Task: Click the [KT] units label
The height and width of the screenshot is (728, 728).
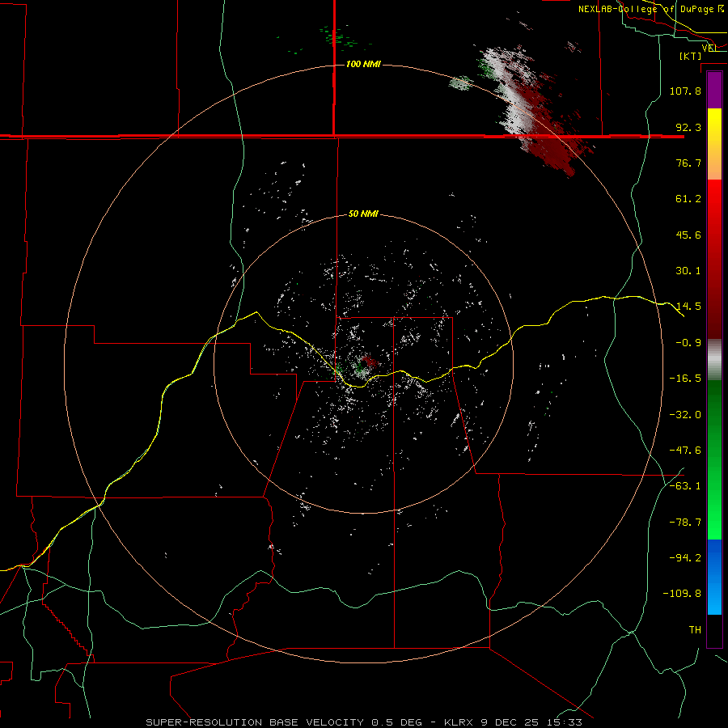Action: point(691,56)
